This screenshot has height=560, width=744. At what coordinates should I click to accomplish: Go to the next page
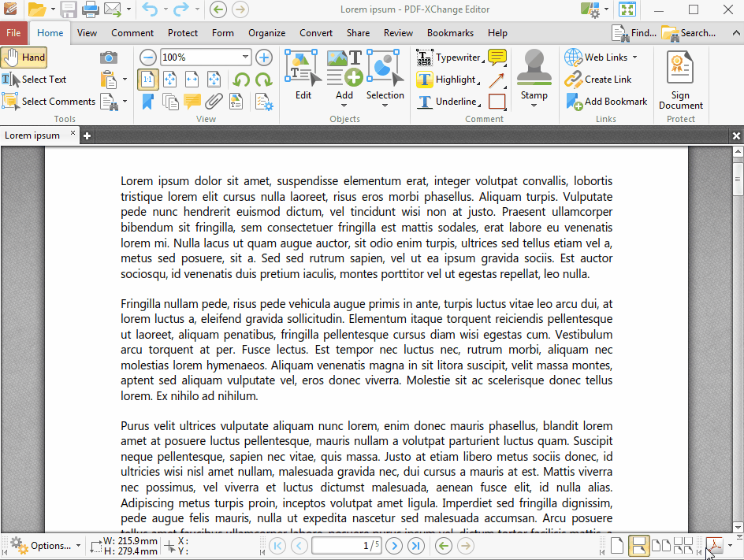point(394,546)
